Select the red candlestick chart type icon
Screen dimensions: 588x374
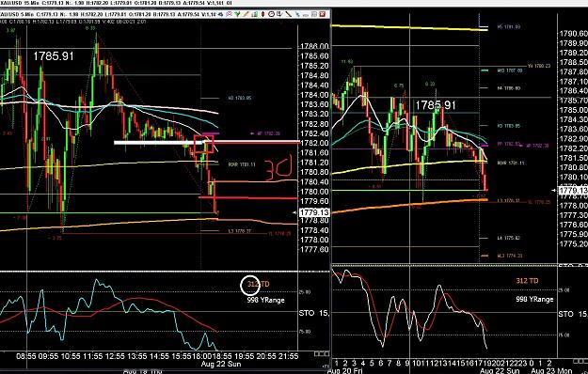[262, 14]
